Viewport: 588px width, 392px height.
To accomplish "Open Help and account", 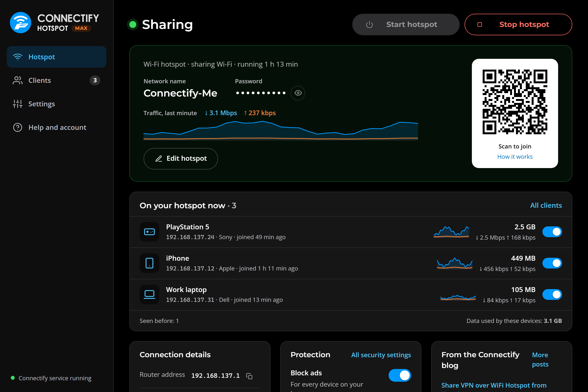I will tap(57, 127).
